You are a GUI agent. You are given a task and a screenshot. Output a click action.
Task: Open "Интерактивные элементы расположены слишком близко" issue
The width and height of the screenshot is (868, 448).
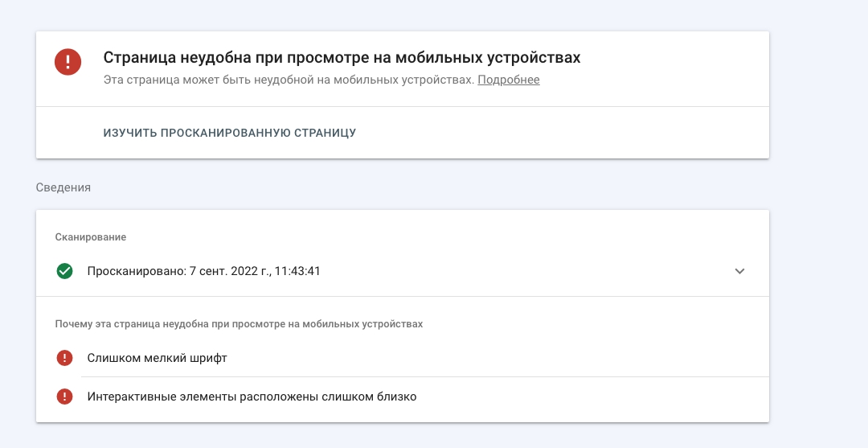pyautogui.click(x=252, y=397)
